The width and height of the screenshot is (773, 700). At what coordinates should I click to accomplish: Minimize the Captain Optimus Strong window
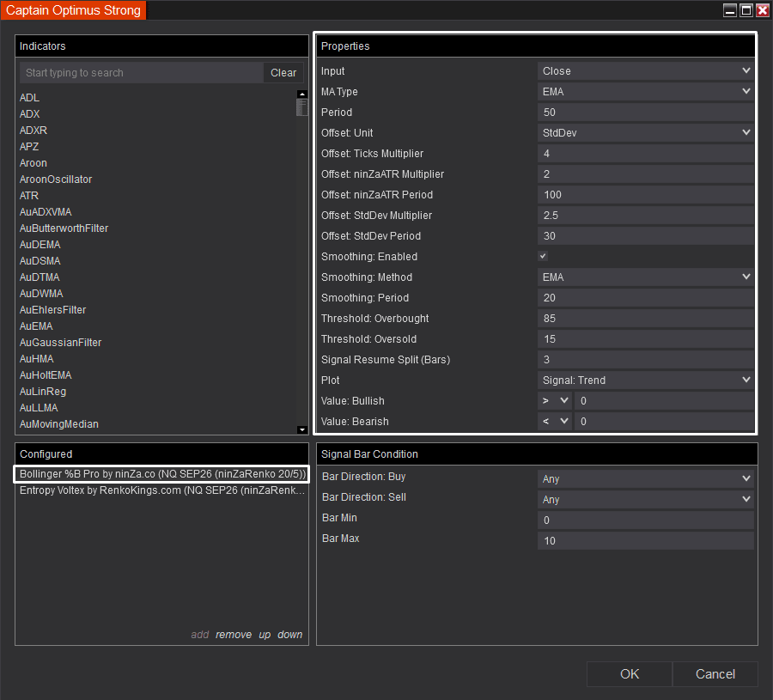(729, 9)
